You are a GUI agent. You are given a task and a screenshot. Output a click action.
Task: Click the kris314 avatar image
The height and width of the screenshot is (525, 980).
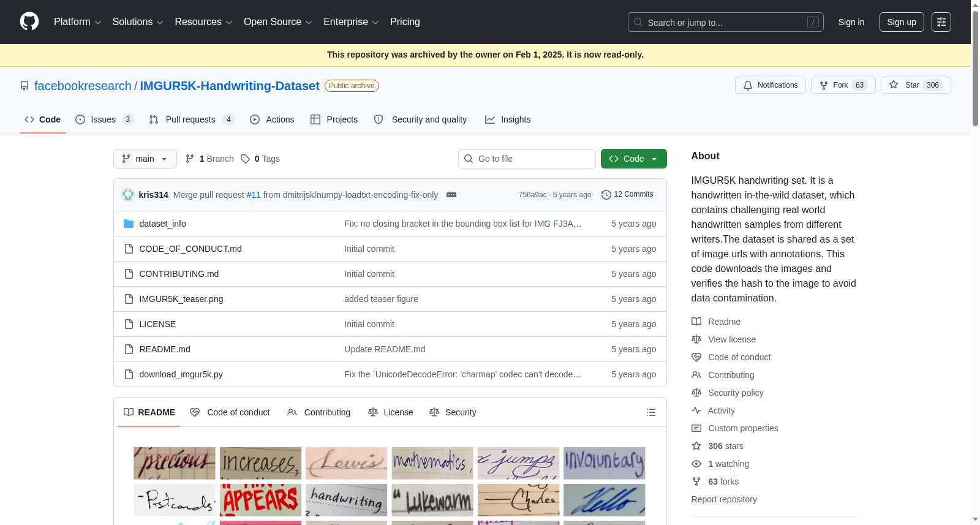coord(128,195)
